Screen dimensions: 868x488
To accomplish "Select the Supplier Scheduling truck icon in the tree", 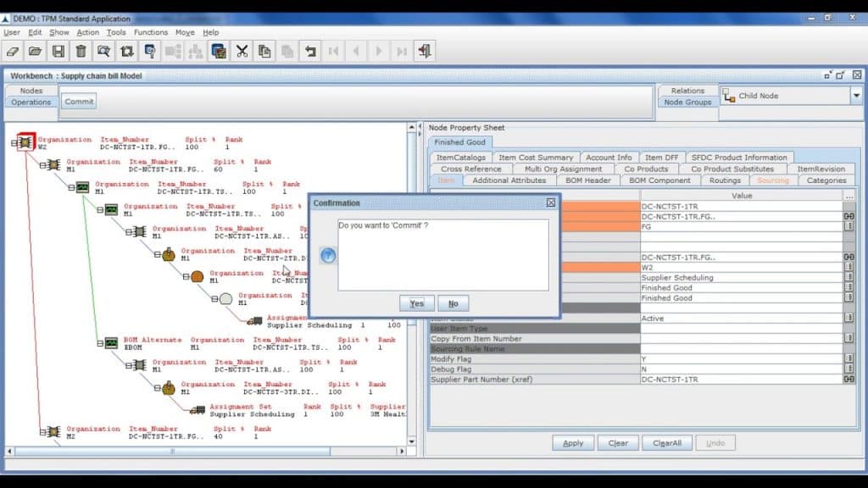I will click(x=257, y=319).
